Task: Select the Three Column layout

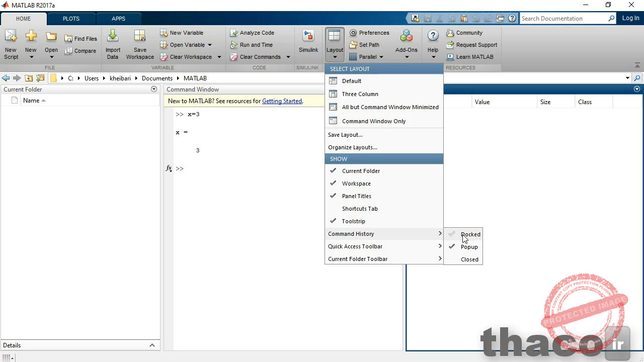Action: point(360,94)
